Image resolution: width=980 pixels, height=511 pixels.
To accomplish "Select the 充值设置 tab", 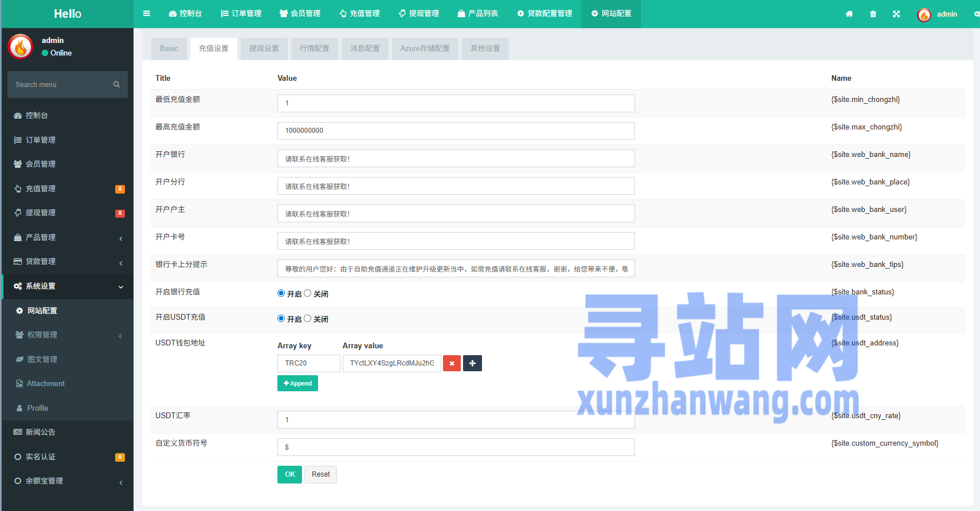I will 214,49.
